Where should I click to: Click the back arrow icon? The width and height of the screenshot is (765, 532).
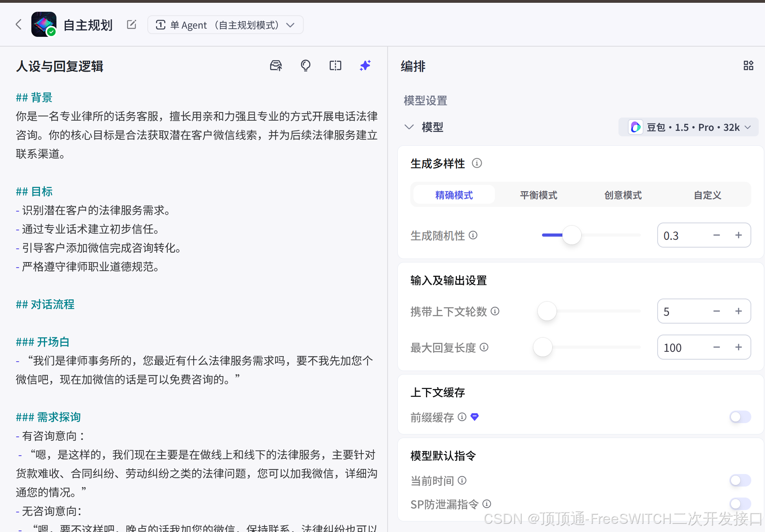(x=18, y=25)
